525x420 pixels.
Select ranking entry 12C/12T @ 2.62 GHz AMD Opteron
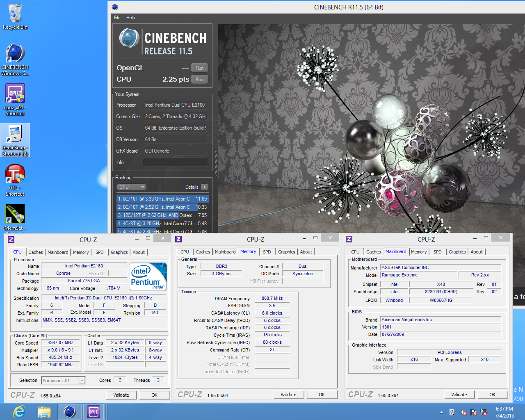point(163,215)
